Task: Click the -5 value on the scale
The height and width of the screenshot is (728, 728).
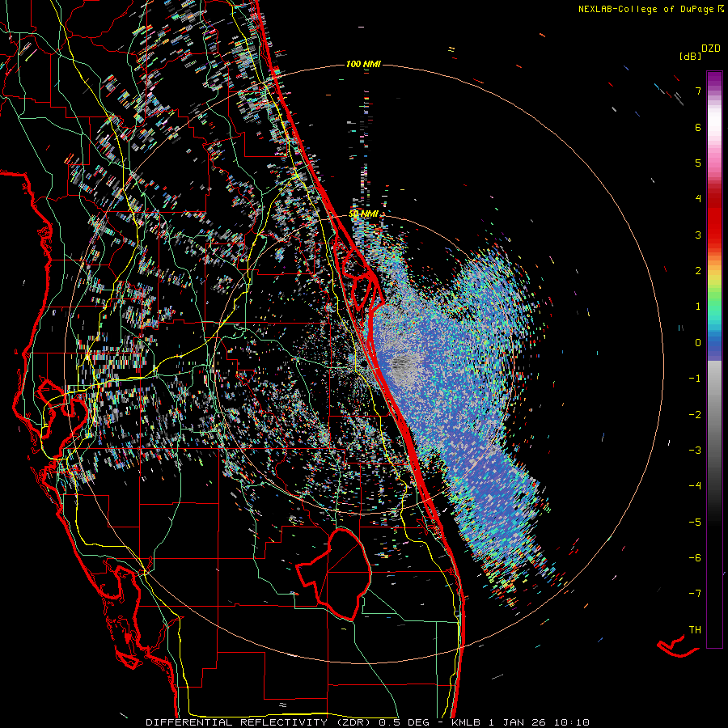Action: point(695,522)
